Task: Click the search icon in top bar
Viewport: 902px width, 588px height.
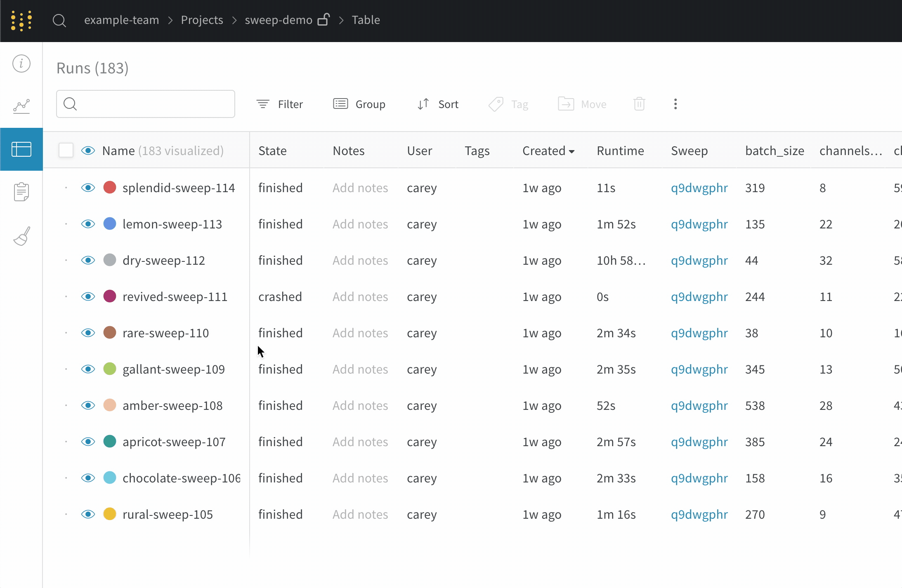Action: click(x=59, y=20)
